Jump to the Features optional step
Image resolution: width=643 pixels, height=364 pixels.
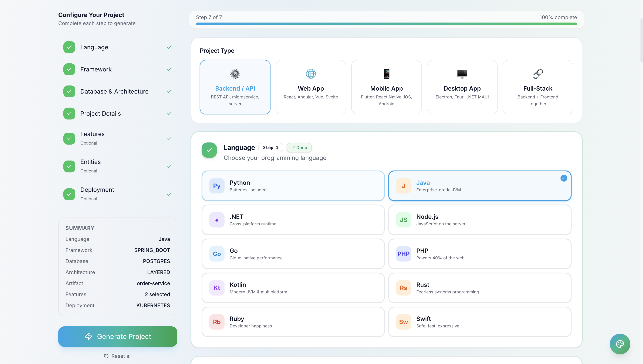(x=118, y=138)
